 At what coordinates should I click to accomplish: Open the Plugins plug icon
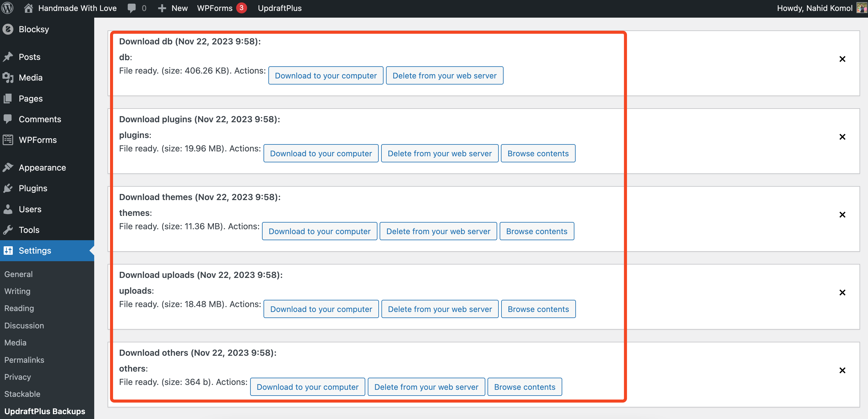(8, 188)
